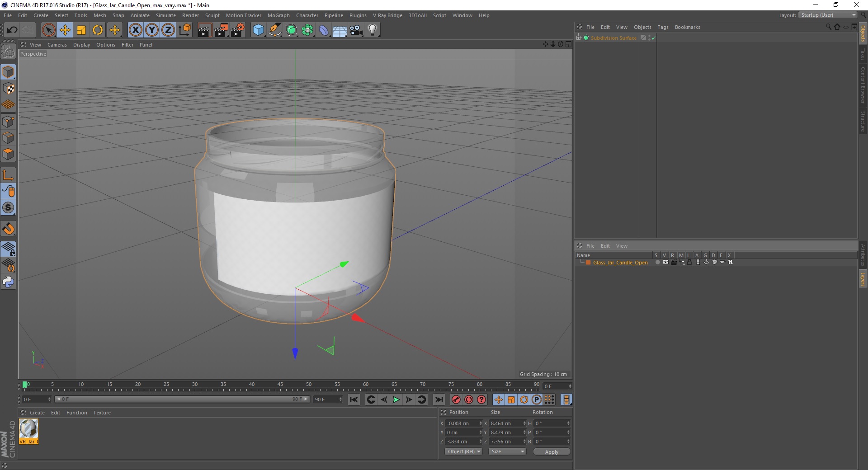Click the Apply button
This screenshot has width=868, height=470.
(551, 451)
